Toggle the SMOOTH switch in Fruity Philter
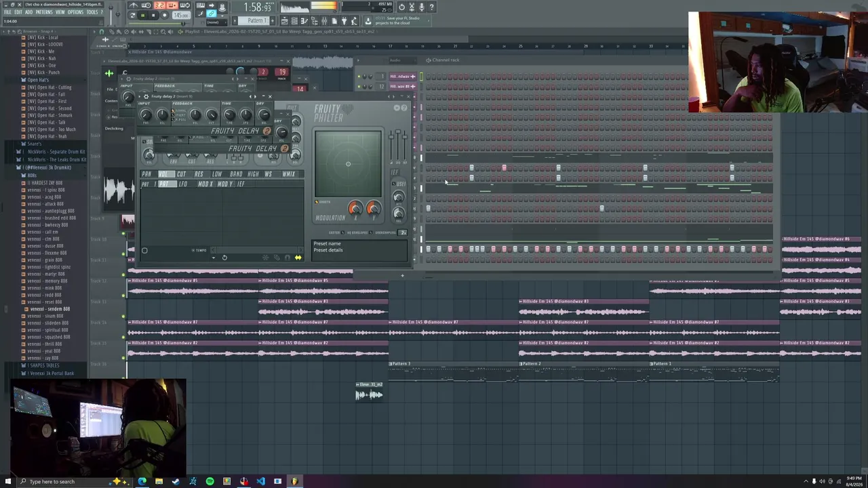 pyautogui.click(x=316, y=202)
